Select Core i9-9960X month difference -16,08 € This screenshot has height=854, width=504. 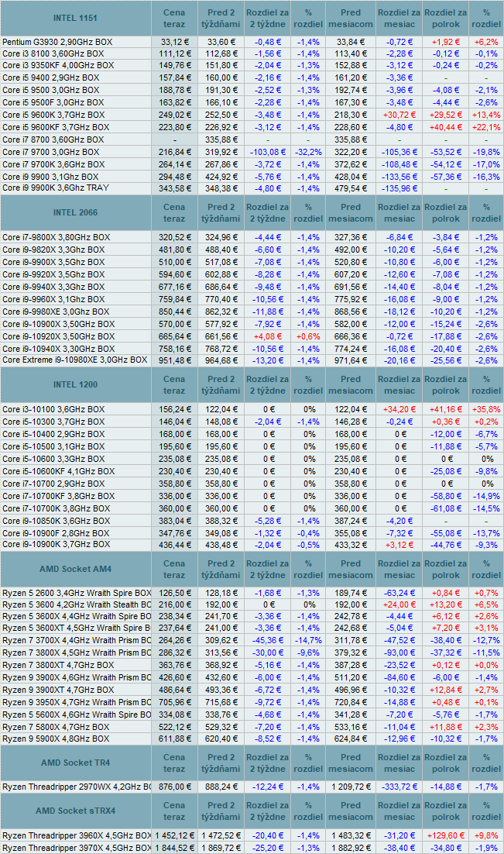(x=399, y=300)
